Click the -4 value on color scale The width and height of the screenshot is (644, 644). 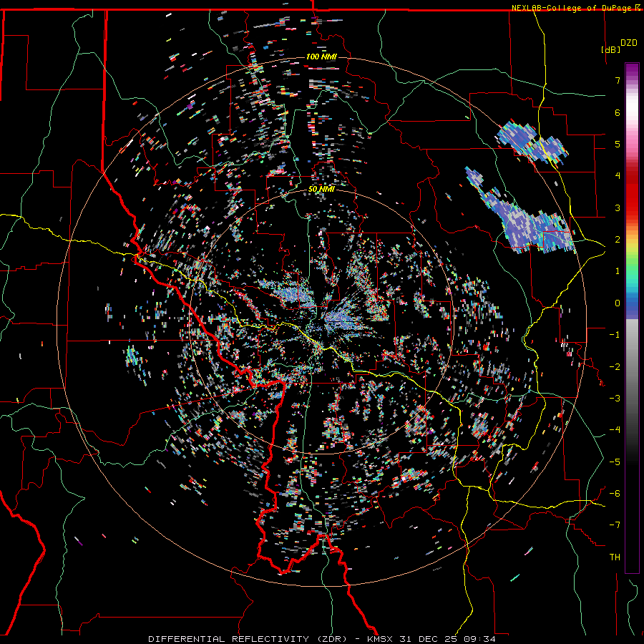tap(615, 429)
